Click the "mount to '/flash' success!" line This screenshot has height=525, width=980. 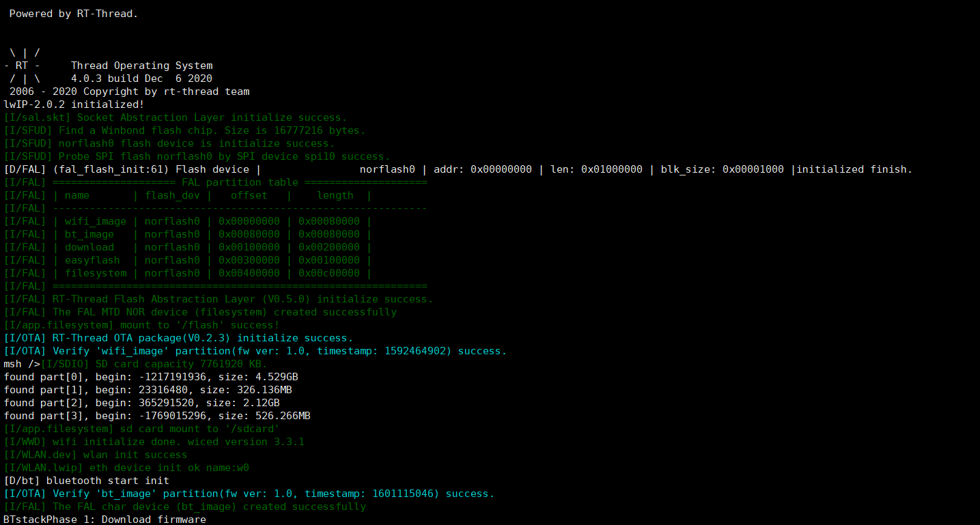142,325
